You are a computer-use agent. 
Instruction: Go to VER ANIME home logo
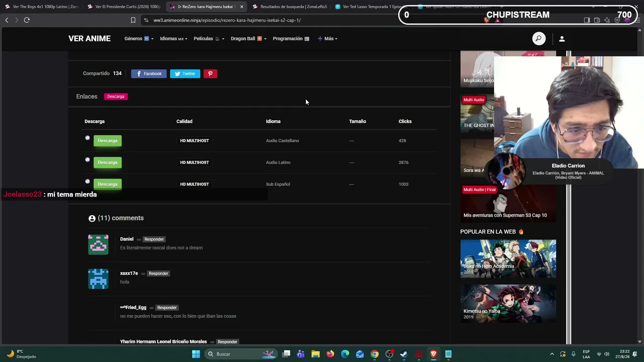click(90, 39)
